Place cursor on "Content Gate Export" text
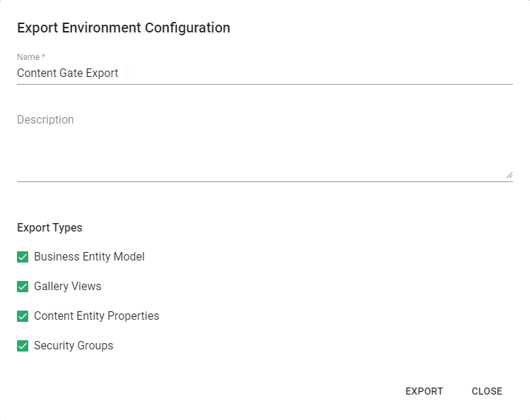Viewport: 530px width, 420px height. [68, 73]
